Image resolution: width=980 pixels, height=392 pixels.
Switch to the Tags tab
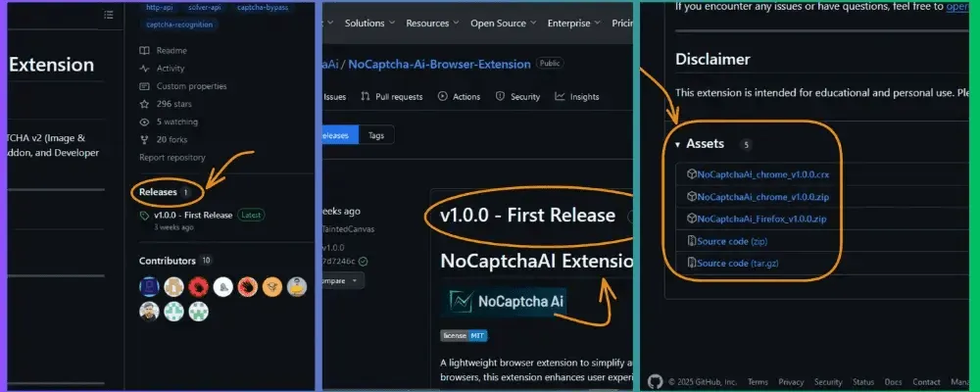coord(375,135)
